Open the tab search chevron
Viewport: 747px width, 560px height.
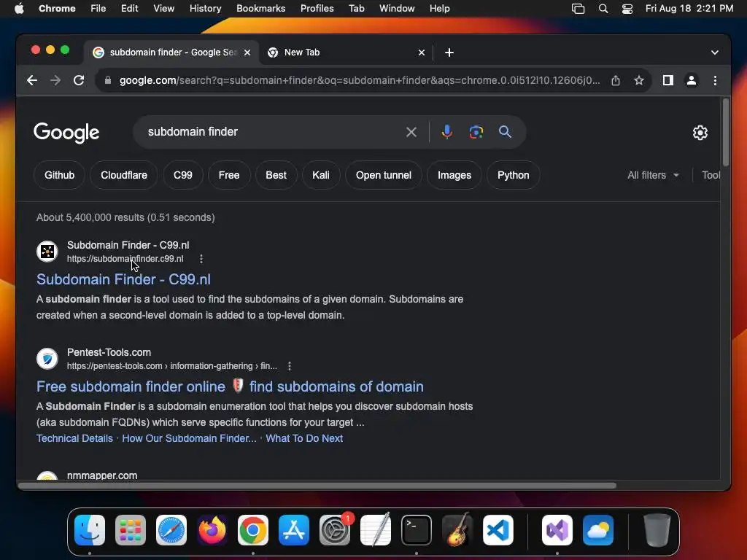715,52
